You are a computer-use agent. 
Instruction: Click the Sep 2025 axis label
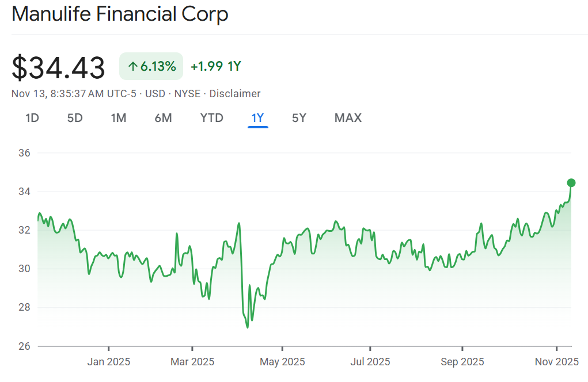462,362
